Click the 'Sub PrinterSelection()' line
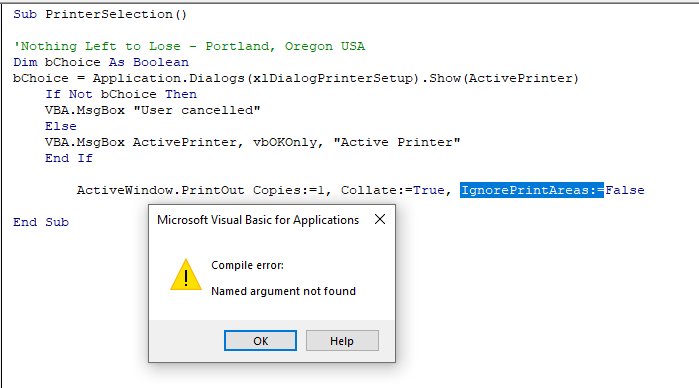Viewport: 699px width, 388px height. [x=100, y=14]
